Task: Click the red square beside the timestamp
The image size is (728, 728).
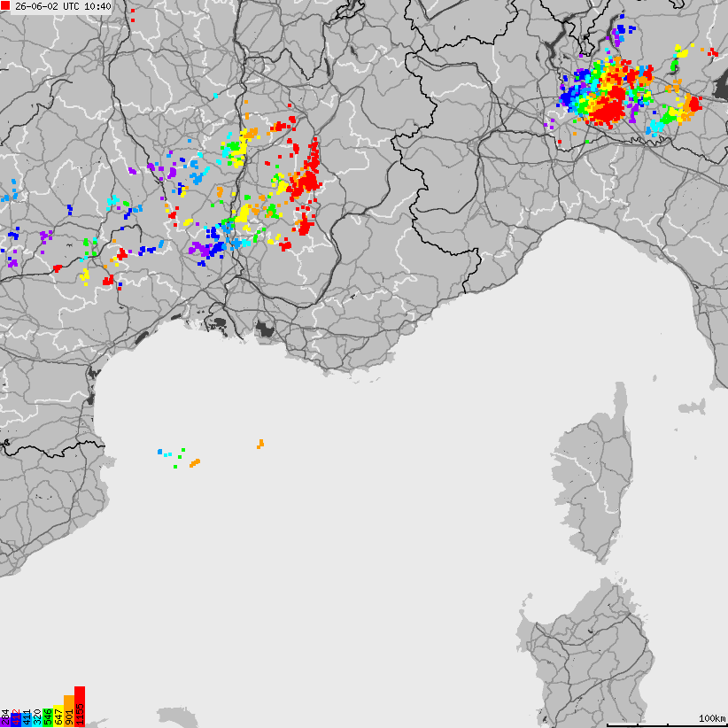Action: tap(5, 6)
